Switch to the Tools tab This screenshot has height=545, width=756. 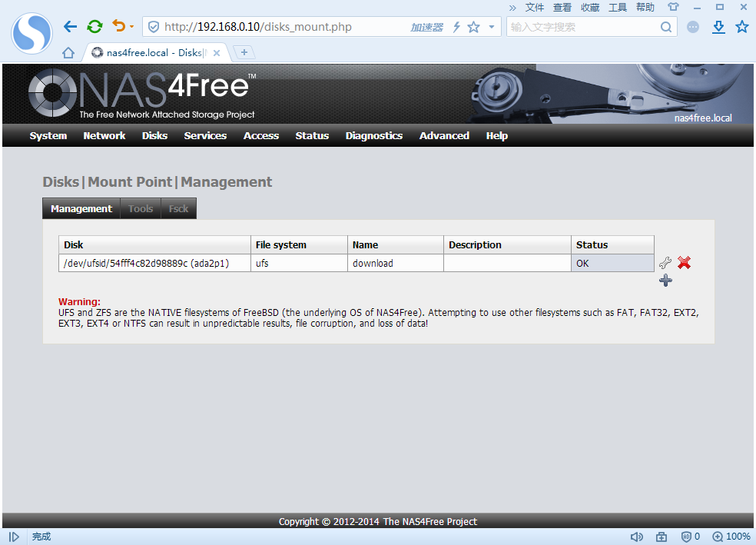pyautogui.click(x=141, y=208)
